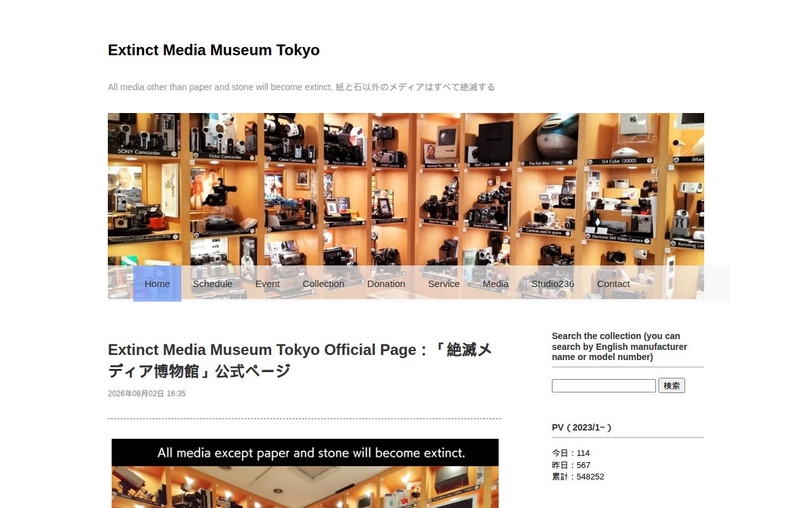Open the Home menu item

(157, 284)
